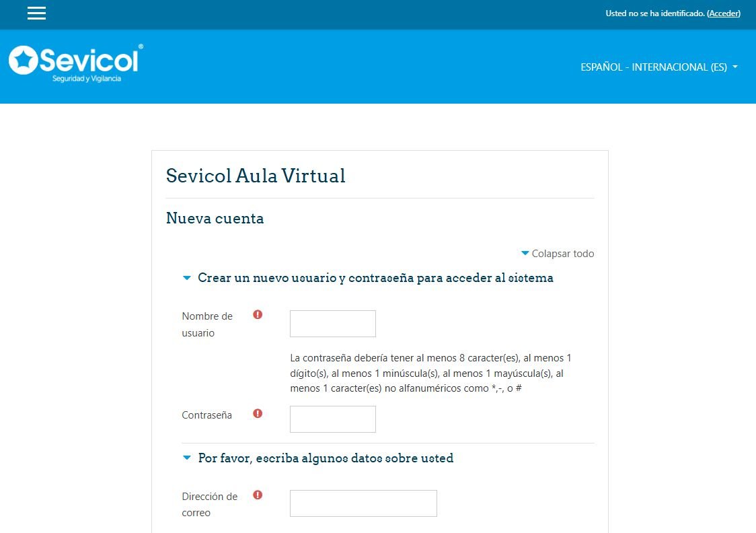Click 'Usted no se ha identificado' text

point(654,13)
